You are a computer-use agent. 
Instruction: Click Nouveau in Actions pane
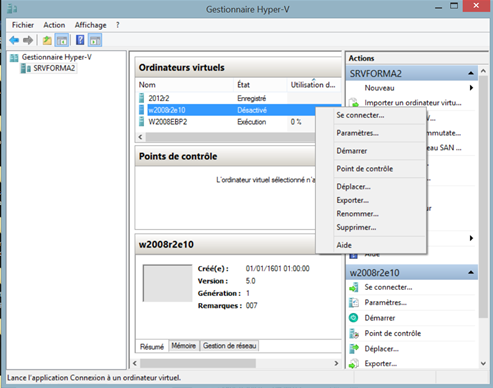tap(379, 88)
